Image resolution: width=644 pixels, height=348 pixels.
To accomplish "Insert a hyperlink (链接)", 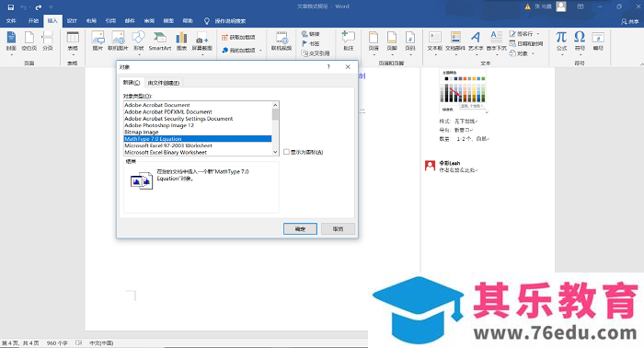I will (x=311, y=34).
